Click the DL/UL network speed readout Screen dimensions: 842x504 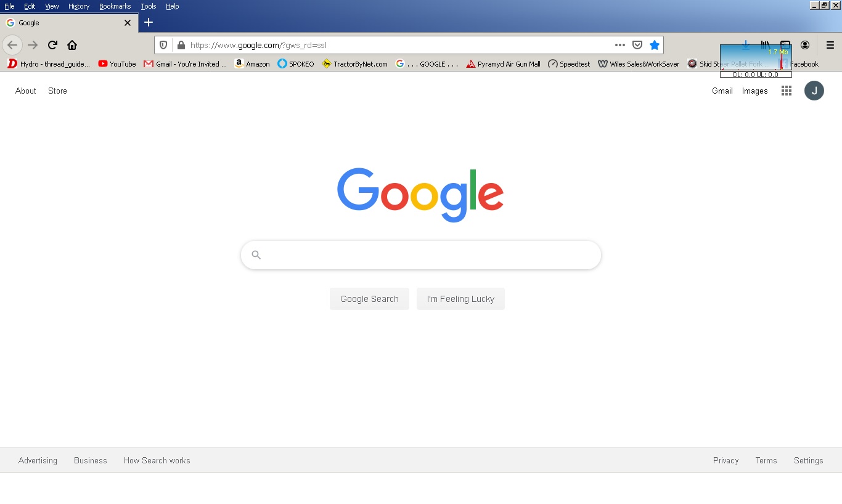pyautogui.click(x=756, y=75)
